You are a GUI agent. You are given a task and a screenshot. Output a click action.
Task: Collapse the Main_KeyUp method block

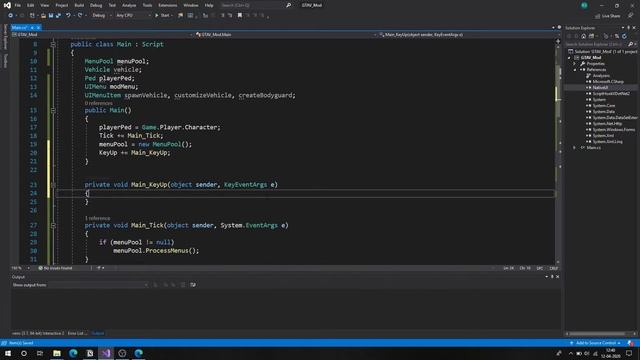(53, 184)
